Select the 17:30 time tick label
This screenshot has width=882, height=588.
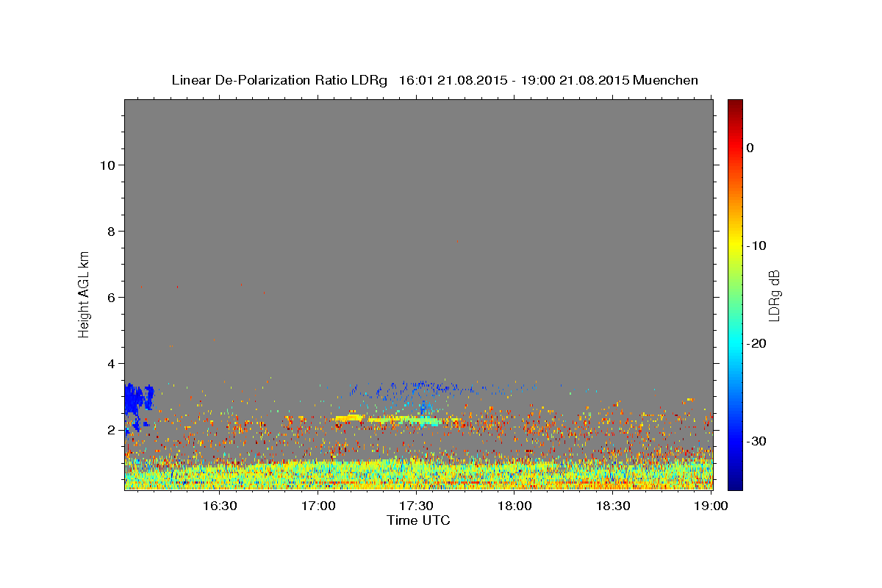coord(416,506)
